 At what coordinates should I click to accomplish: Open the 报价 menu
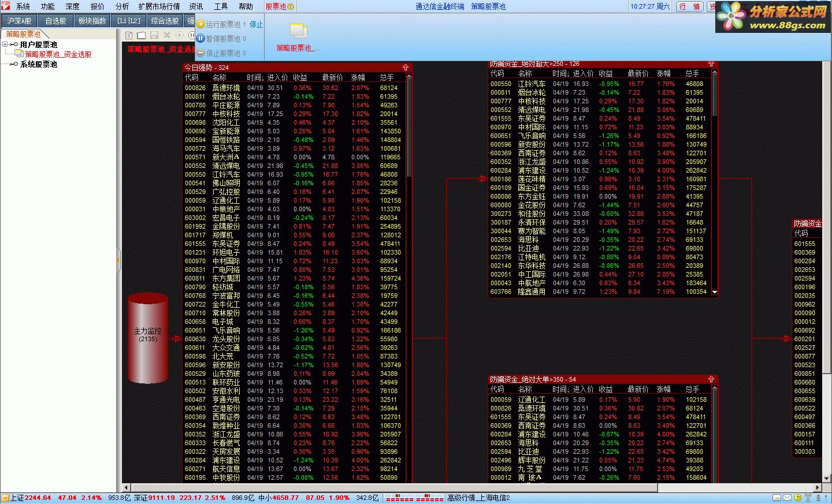coord(98,6)
